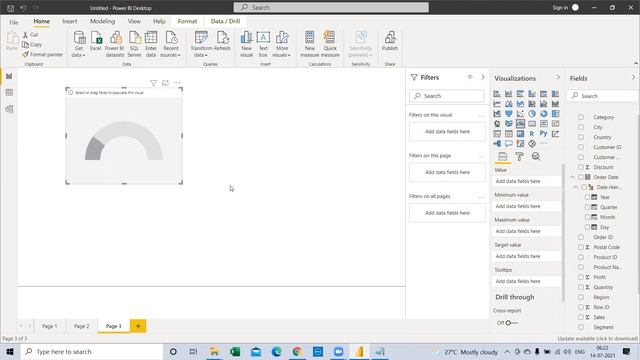Viewport: 640px width, 360px height.
Task: Open the Modeling ribbon tab
Action: coord(102,21)
